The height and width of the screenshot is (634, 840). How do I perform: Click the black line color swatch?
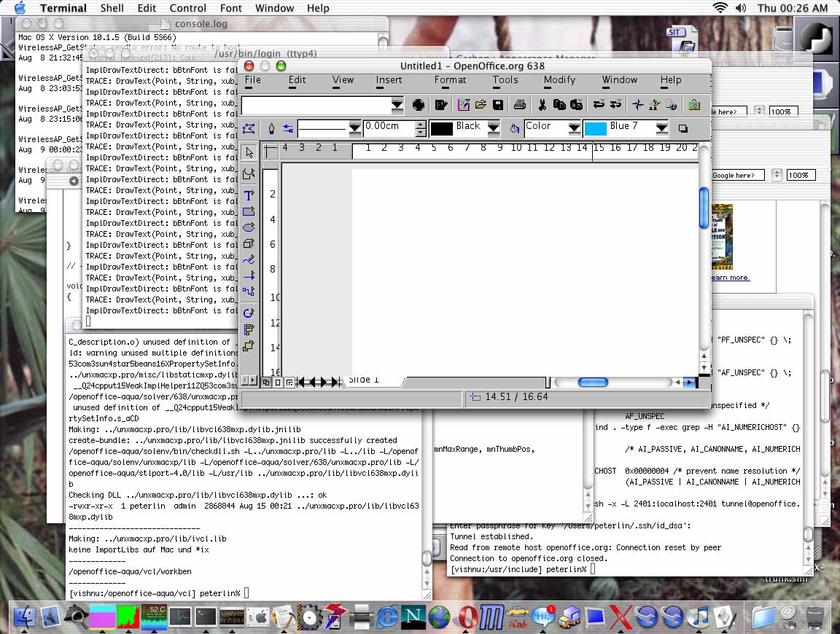[442, 128]
